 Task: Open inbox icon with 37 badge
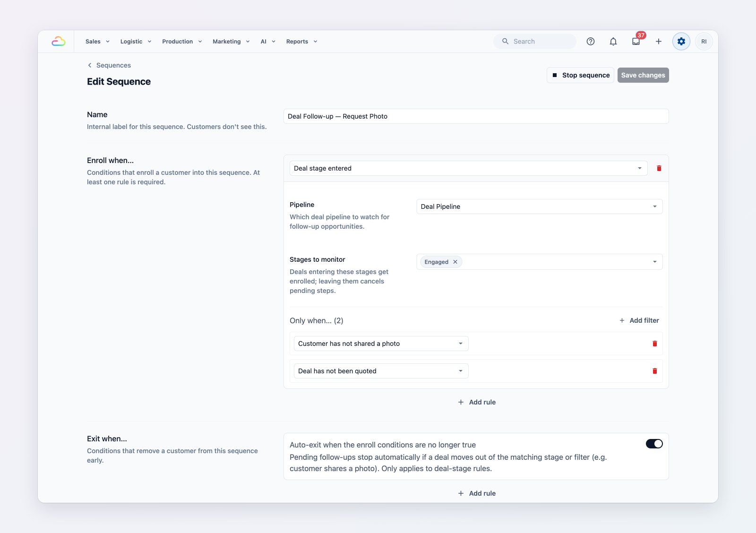point(636,41)
